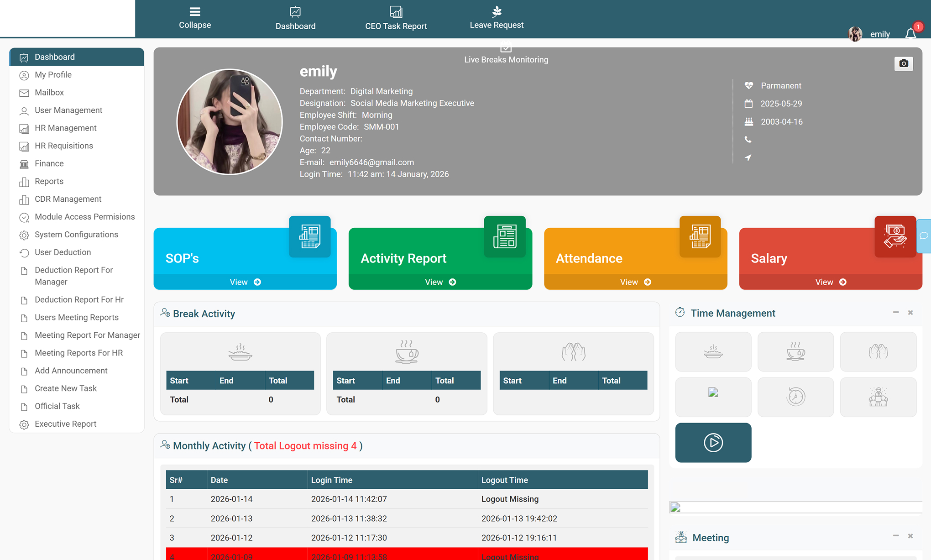Minimize the Meeting panel
The image size is (931, 560).
[896, 536]
